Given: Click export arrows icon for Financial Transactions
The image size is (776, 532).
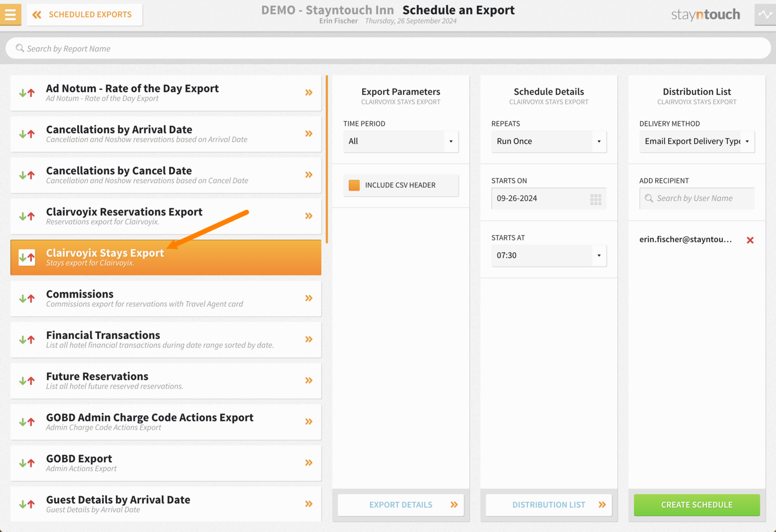Looking at the screenshot, I should pos(27,340).
